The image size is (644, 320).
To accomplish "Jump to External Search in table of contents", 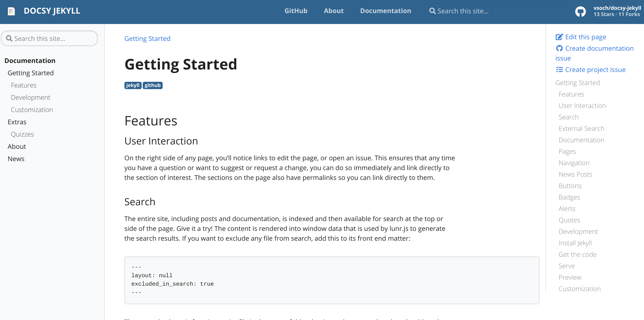I will [x=581, y=129].
